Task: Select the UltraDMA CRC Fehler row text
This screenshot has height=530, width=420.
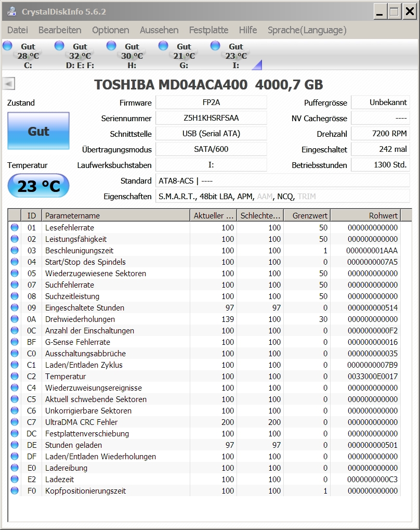Action: (x=82, y=422)
